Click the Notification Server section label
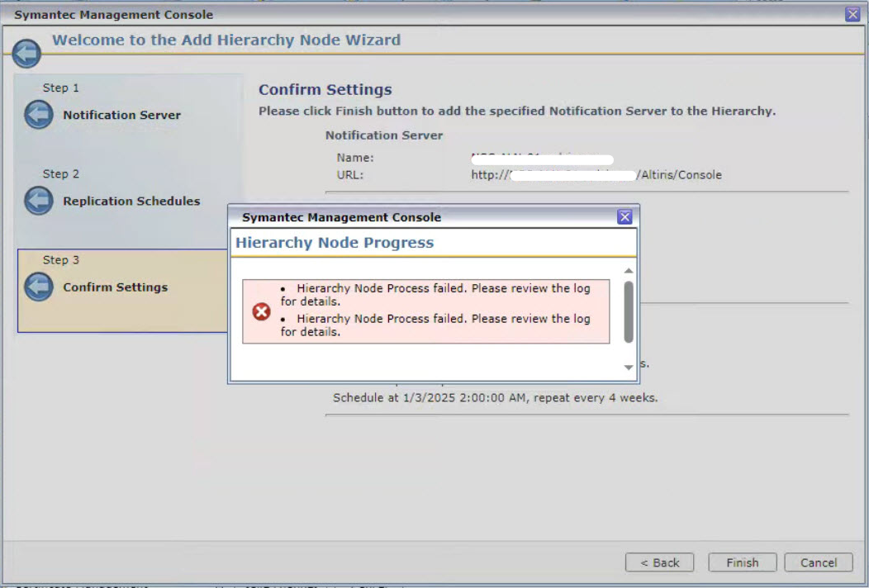869x588 pixels. coord(384,135)
